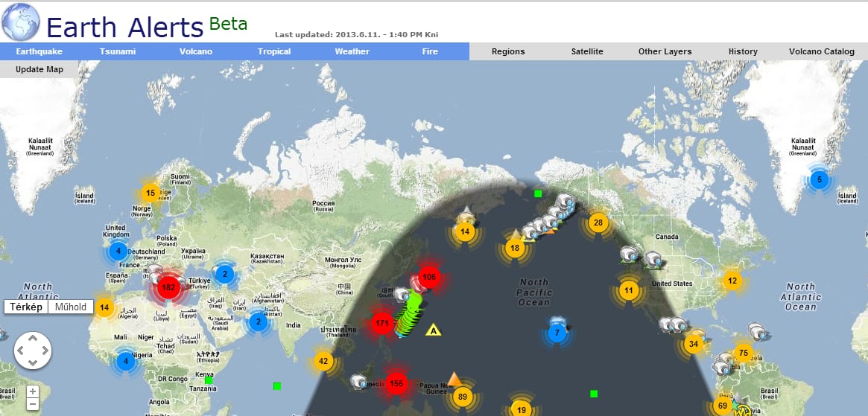Click the Earth Alerts globe logo

coord(20,22)
